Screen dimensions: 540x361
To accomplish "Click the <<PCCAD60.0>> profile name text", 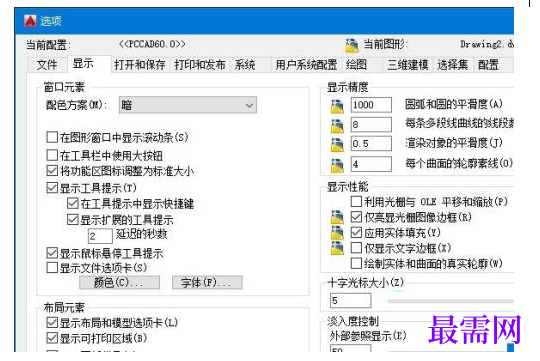I will (x=153, y=44).
